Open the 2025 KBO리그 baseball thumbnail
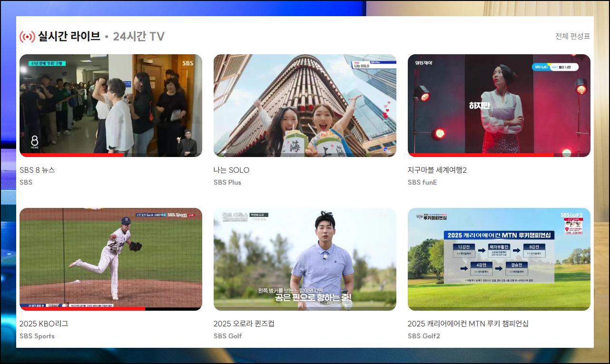The height and width of the screenshot is (364, 610). [x=111, y=259]
